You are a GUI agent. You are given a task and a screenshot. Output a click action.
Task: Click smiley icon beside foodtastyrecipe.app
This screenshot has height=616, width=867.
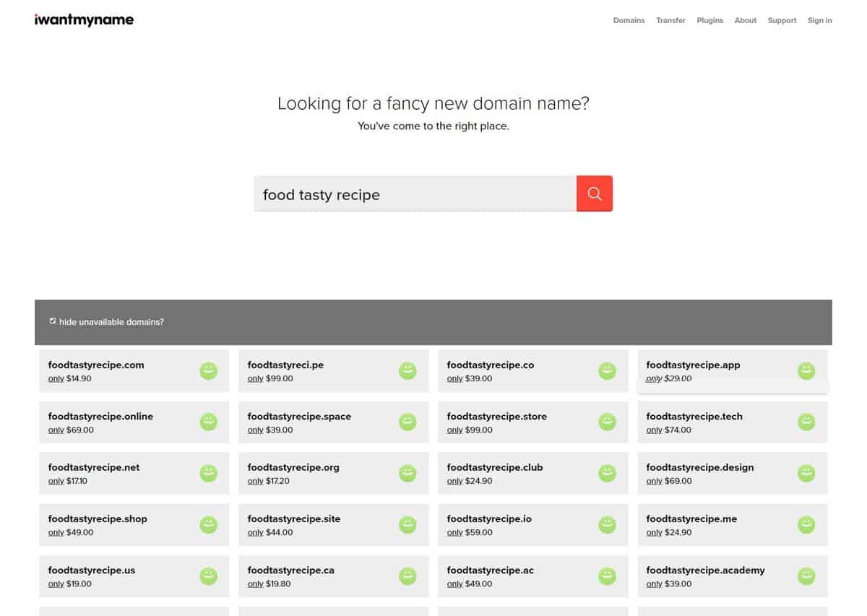point(806,371)
